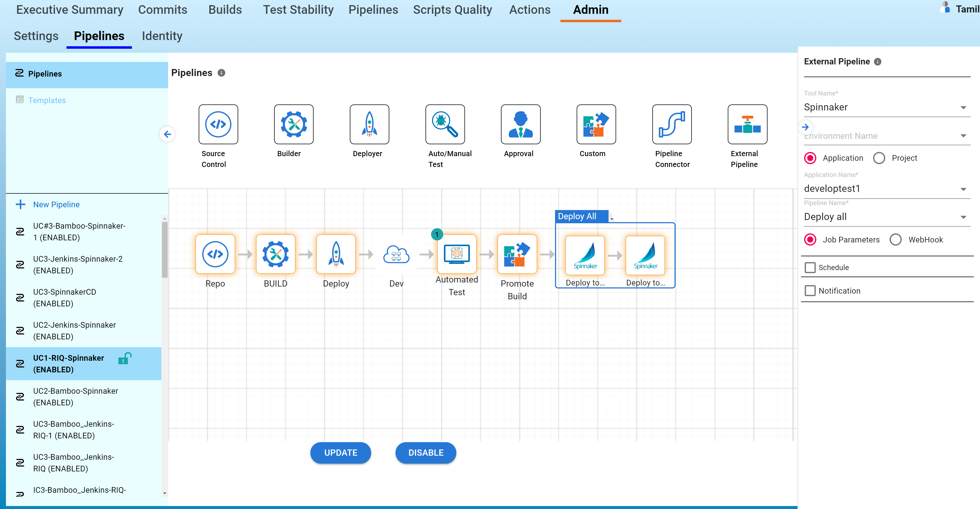The height and width of the screenshot is (509, 980).
Task: Click the Deployer rocket icon
Action: (x=369, y=124)
